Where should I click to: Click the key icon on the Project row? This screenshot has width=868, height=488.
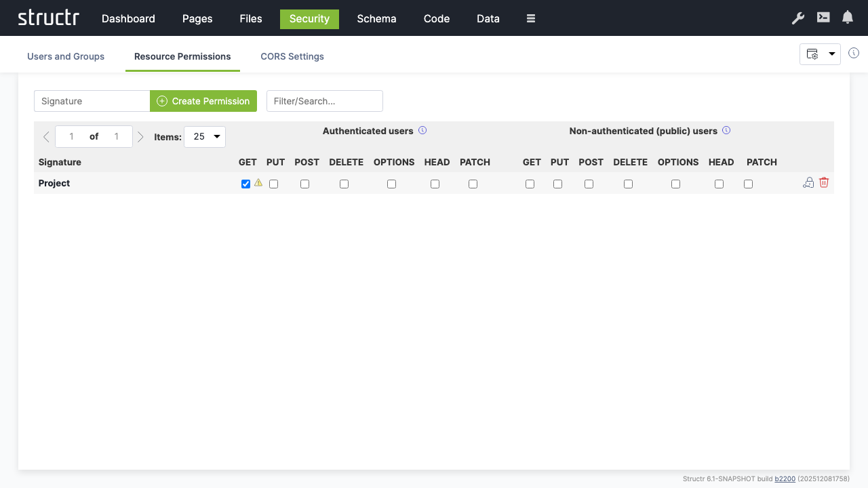(x=808, y=182)
